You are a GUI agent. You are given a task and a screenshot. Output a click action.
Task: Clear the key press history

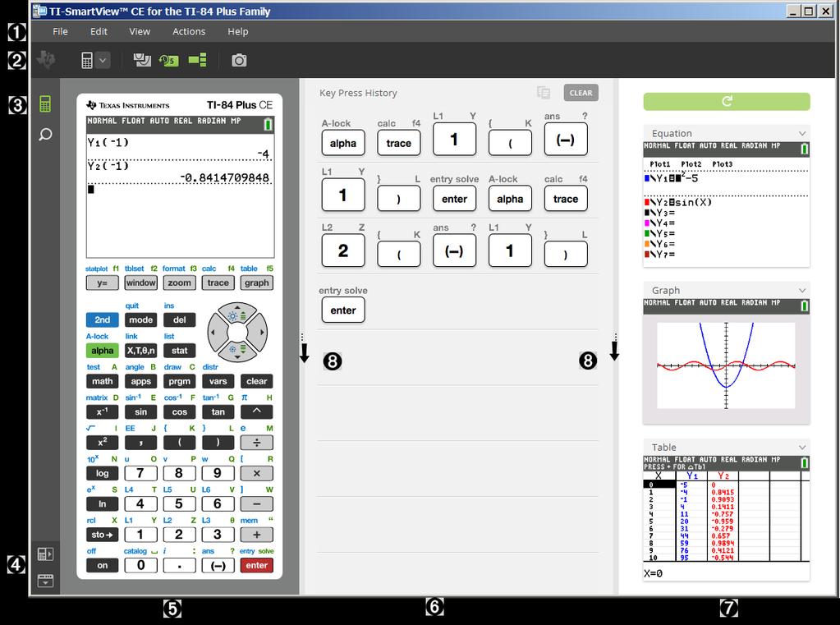581,93
